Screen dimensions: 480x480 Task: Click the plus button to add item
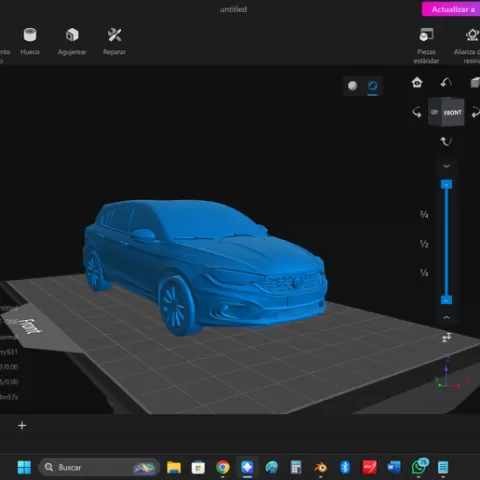click(x=22, y=425)
